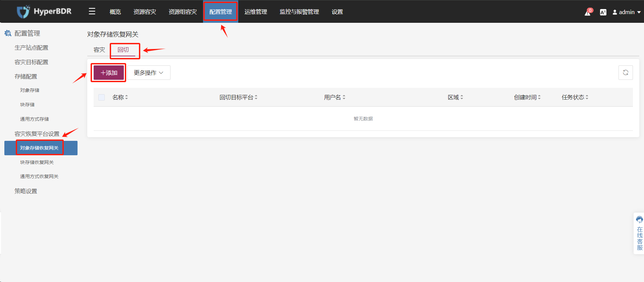Sort by the 用户名 column
Screen dimensions: 644x282
(335, 97)
